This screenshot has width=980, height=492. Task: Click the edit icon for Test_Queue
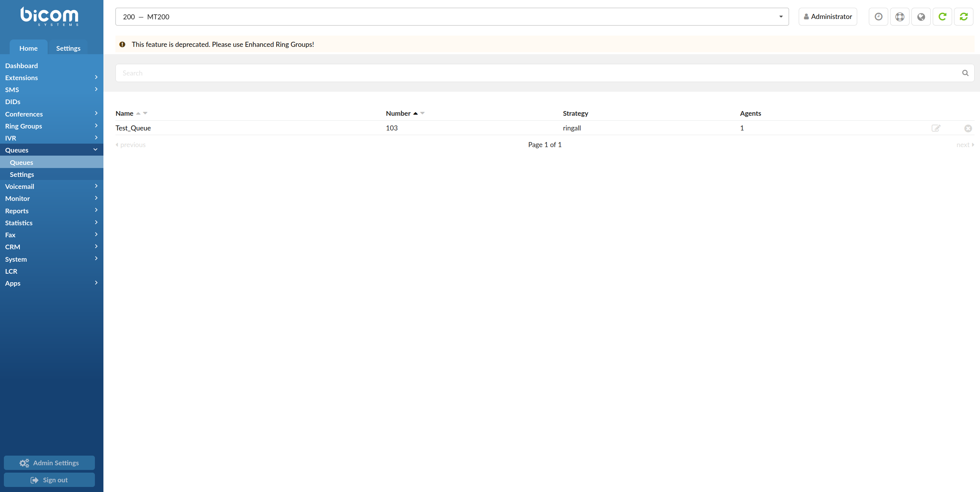(x=936, y=128)
